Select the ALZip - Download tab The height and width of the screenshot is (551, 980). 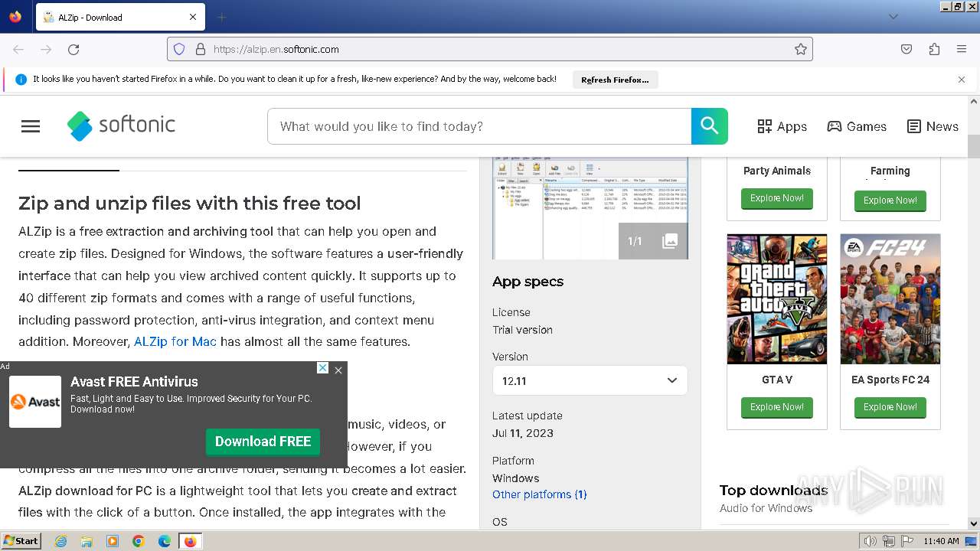point(120,17)
